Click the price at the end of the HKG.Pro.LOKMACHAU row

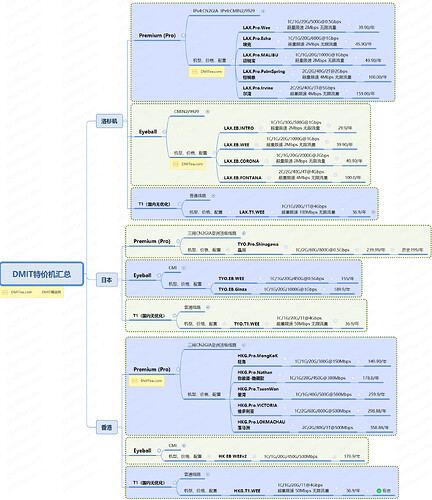point(379,427)
